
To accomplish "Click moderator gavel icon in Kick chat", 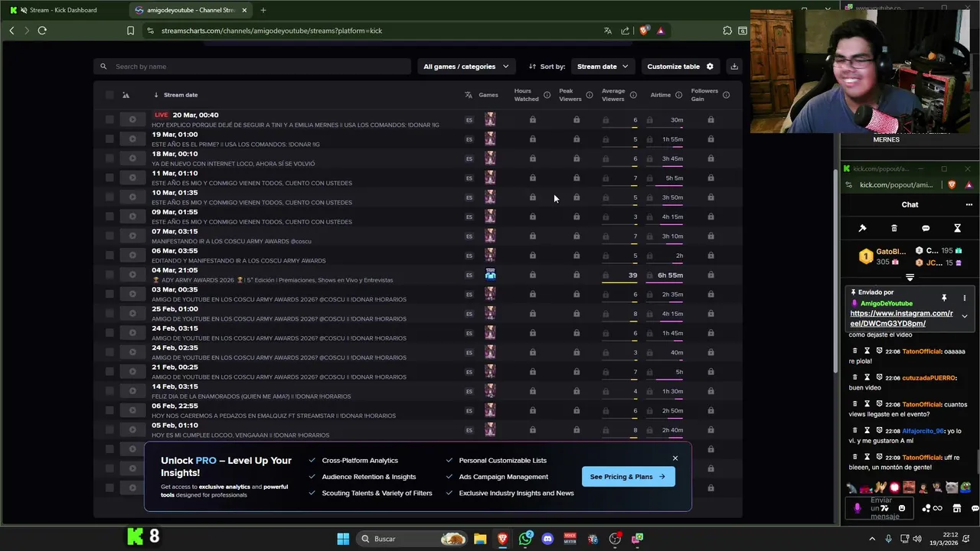I will (x=862, y=228).
